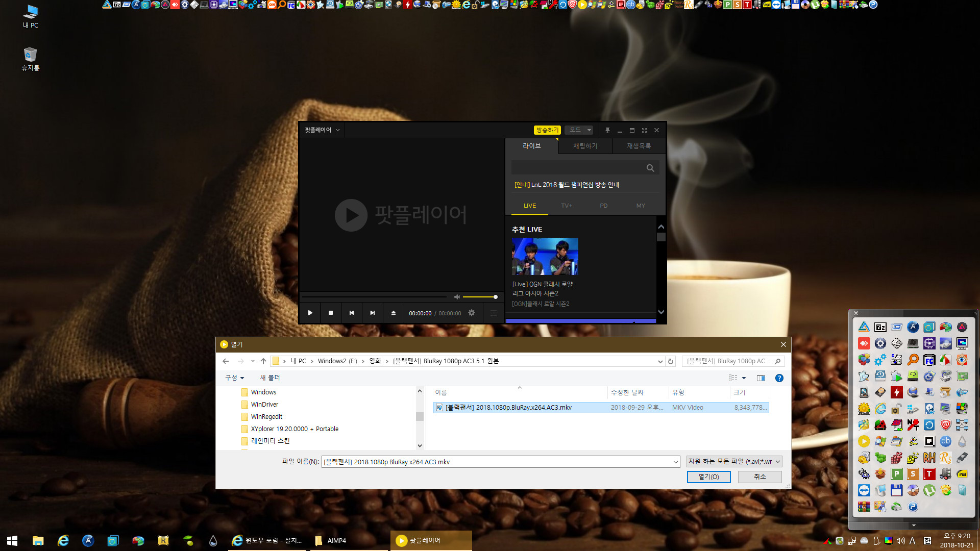
Task: Open dialog help icon
Action: click(x=779, y=378)
